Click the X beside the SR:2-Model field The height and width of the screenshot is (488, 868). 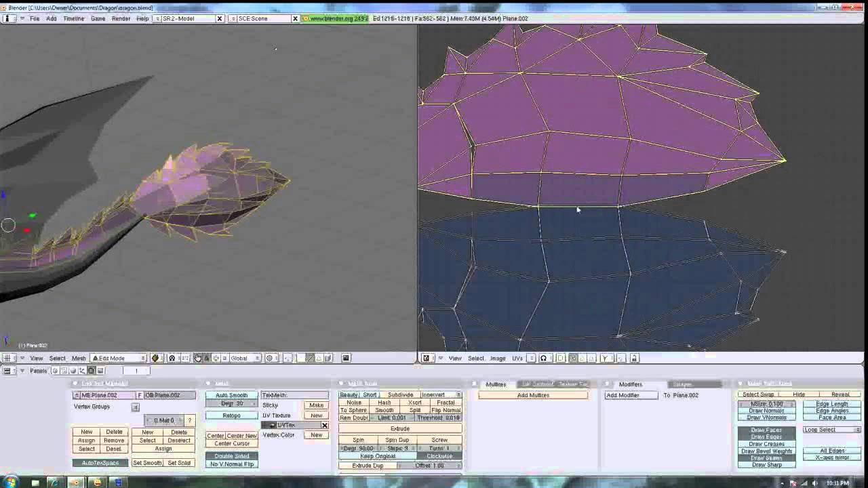tap(220, 18)
